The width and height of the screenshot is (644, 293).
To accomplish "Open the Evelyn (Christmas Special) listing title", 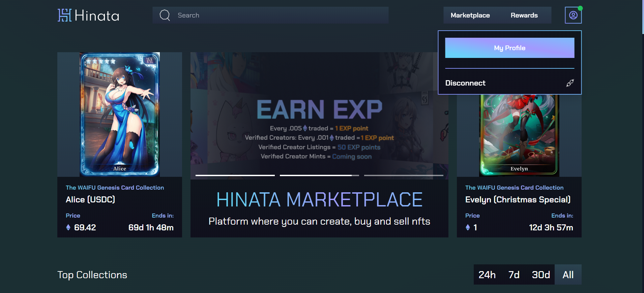I will pyautogui.click(x=518, y=200).
